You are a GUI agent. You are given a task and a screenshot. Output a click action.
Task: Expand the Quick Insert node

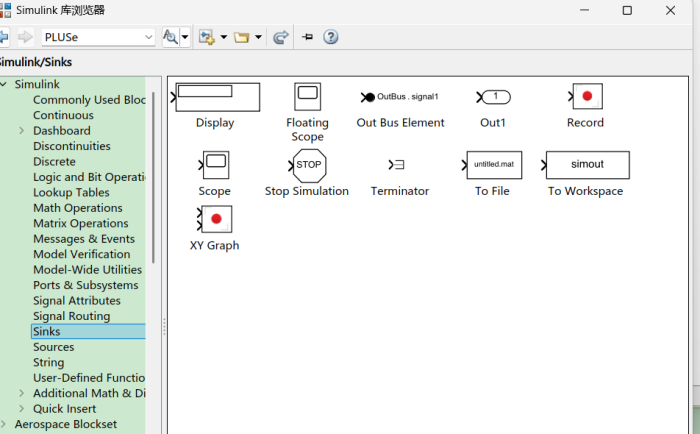point(21,409)
